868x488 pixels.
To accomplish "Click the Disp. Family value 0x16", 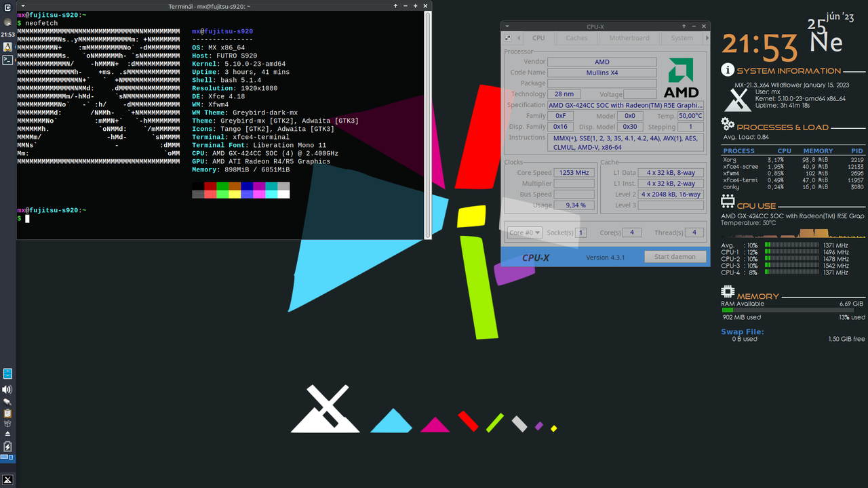I will click(560, 127).
